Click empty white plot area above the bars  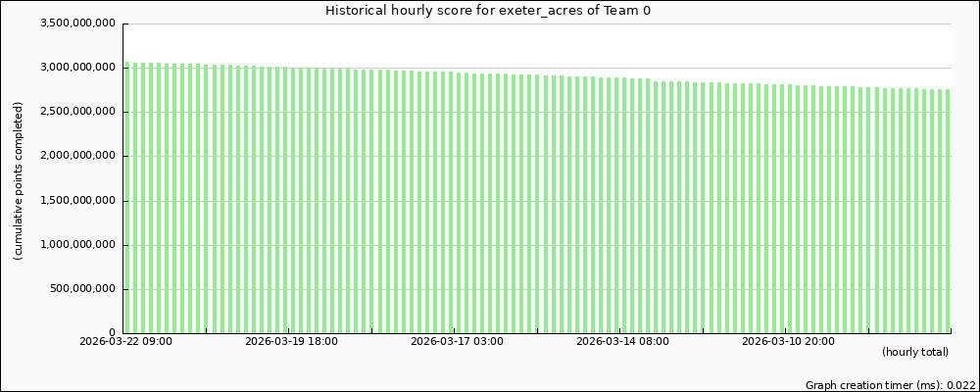pyautogui.click(x=537, y=44)
